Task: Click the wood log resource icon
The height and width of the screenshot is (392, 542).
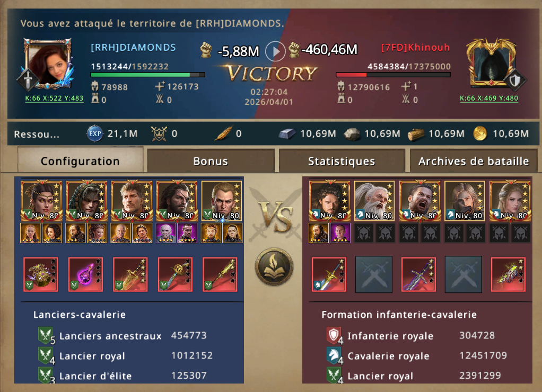Action: click(x=416, y=134)
